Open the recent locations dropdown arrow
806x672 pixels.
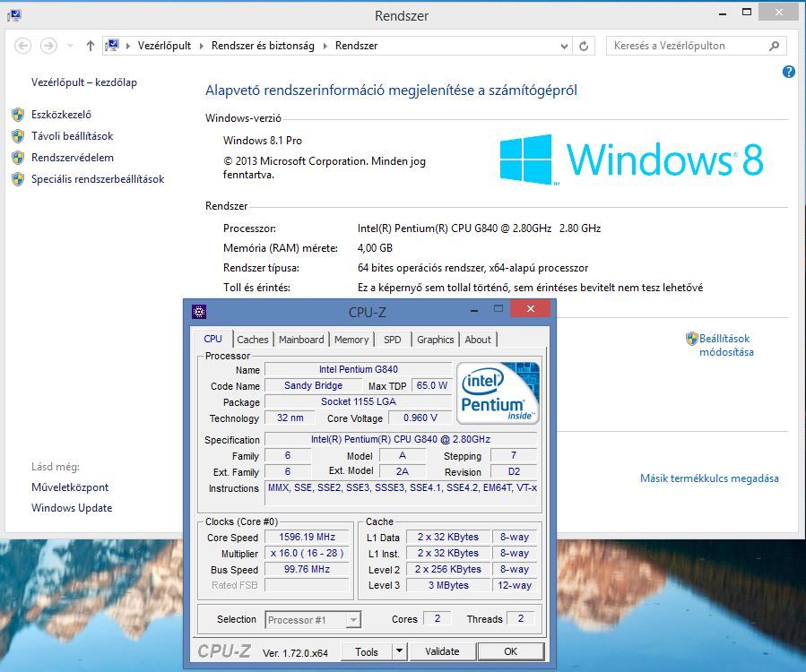71,46
